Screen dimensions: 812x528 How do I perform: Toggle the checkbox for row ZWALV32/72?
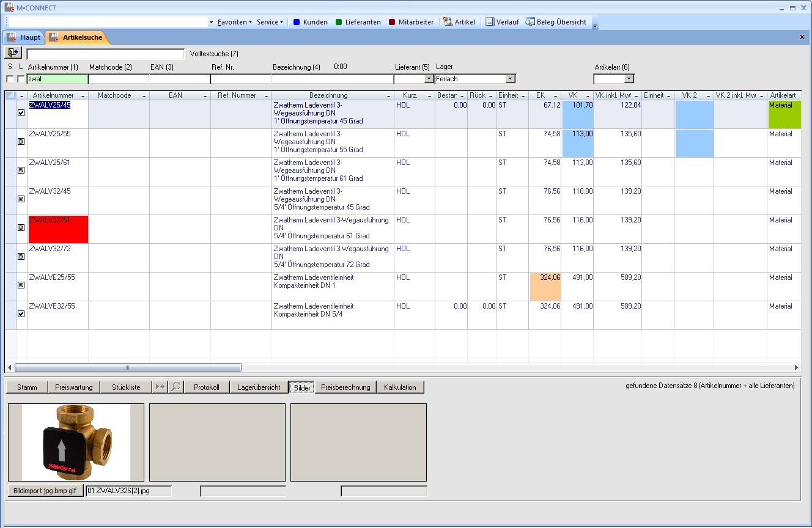21,256
